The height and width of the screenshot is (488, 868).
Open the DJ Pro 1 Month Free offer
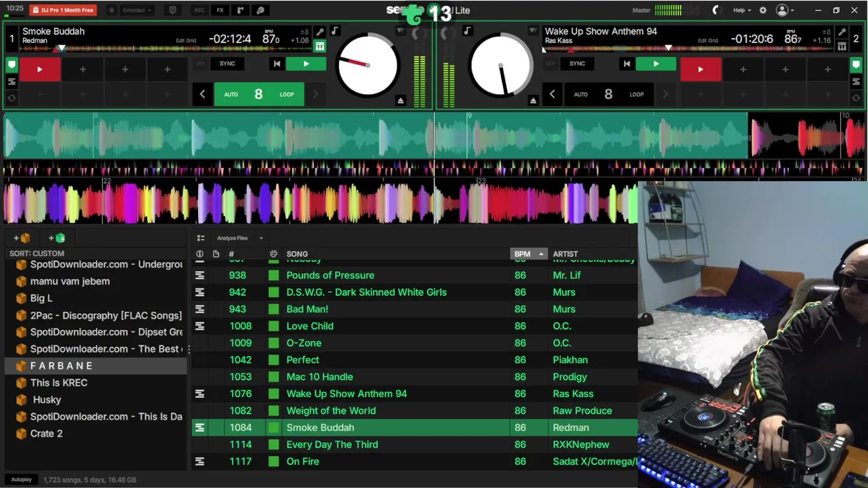62,10
